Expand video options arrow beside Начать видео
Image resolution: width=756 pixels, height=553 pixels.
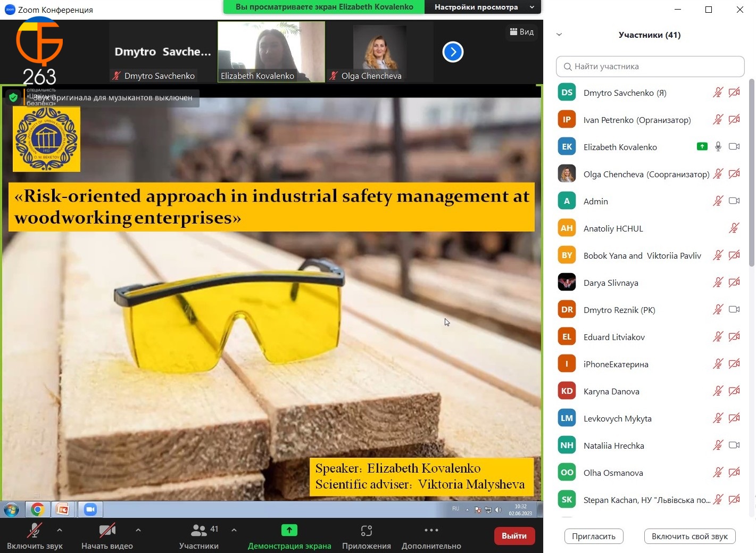138,530
